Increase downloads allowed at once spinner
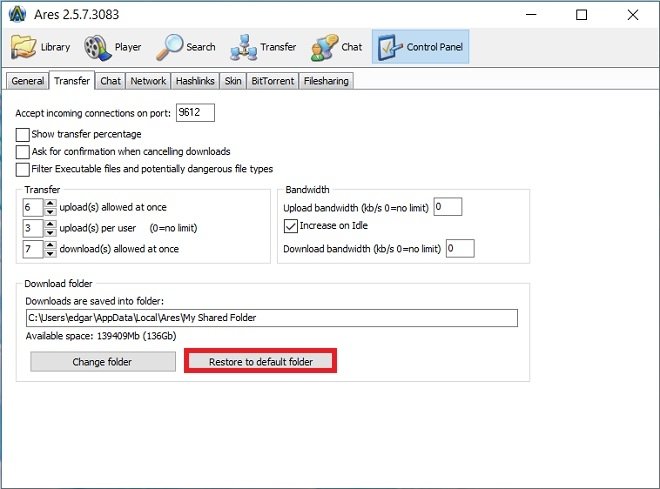 pyautogui.click(x=50, y=245)
